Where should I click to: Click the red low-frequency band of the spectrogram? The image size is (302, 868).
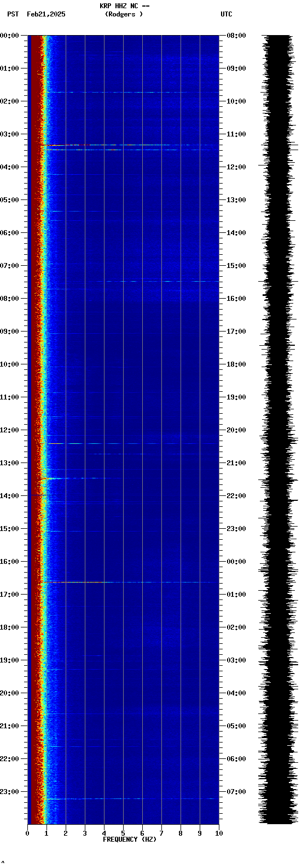pyautogui.click(x=36, y=430)
